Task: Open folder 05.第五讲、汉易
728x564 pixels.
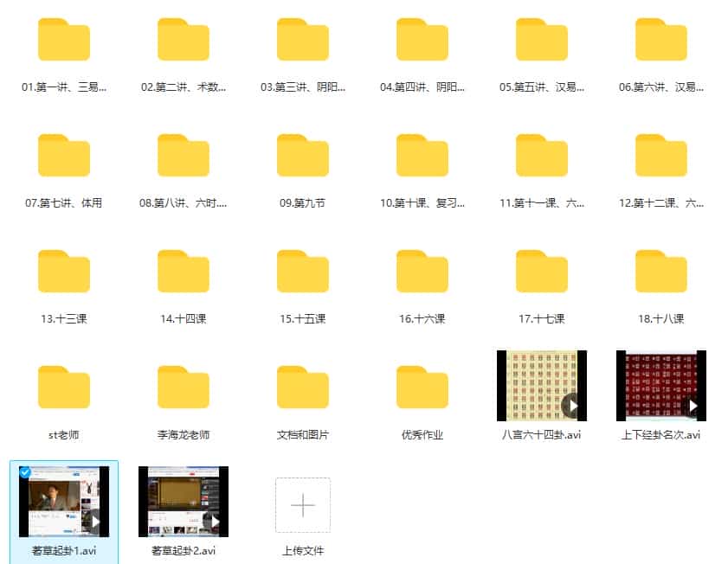Action: pos(541,39)
